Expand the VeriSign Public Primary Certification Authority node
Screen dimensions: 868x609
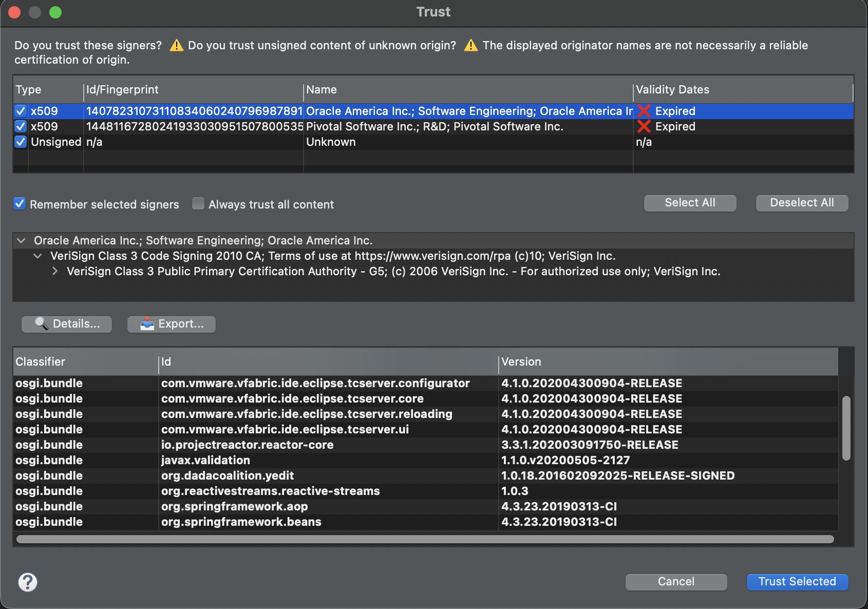(54, 271)
